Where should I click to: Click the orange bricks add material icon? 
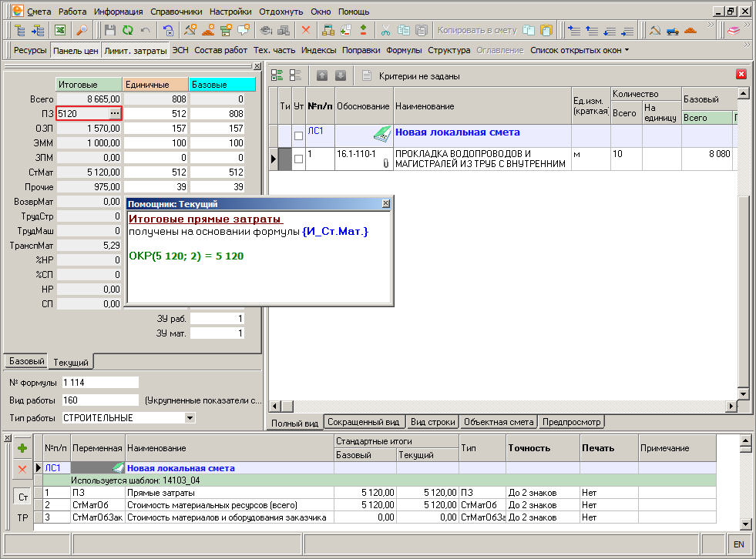coord(208,30)
